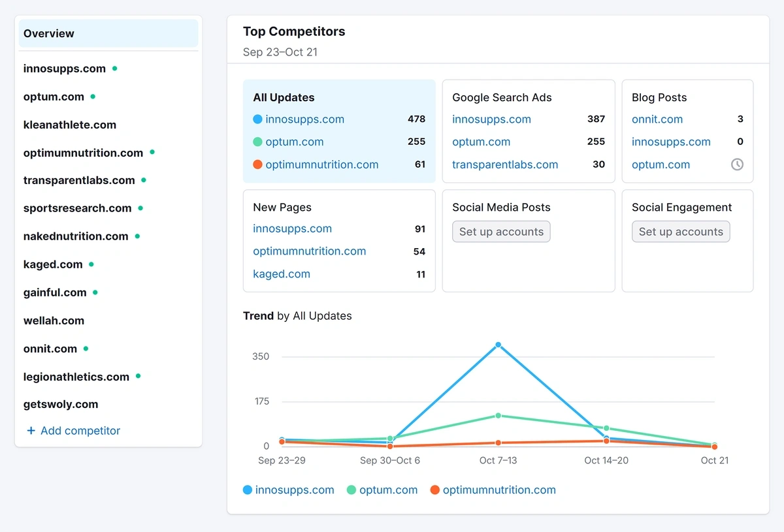The width and height of the screenshot is (784, 532).
Task: Select the All Updates card heading
Action: pos(284,97)
